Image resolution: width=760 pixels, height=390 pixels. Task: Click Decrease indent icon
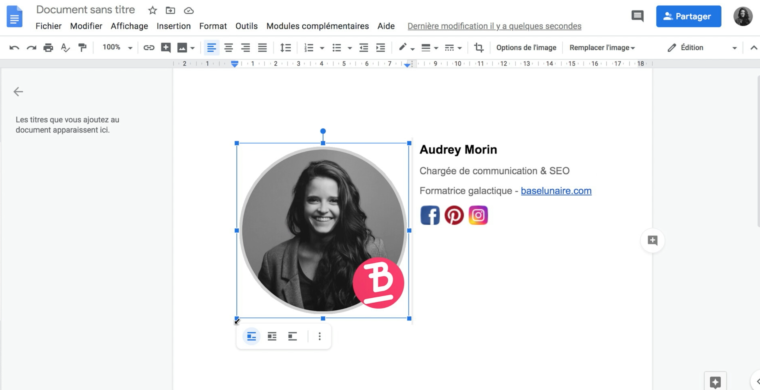pyautogui.click(x=364, y=47)
